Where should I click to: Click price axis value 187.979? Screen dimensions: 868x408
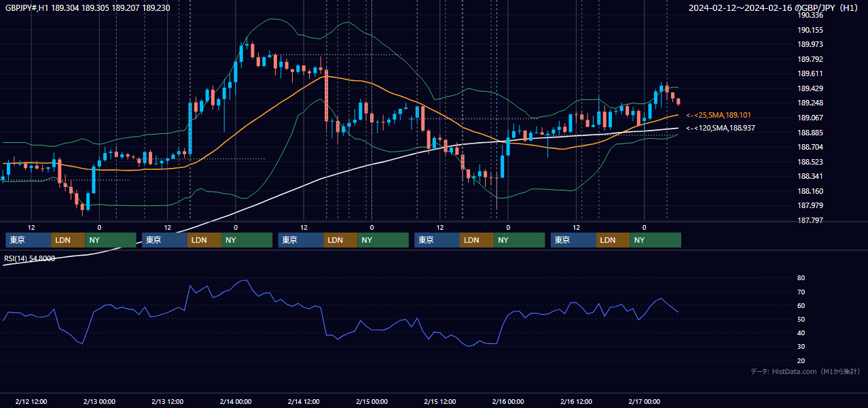coord(810,205)
